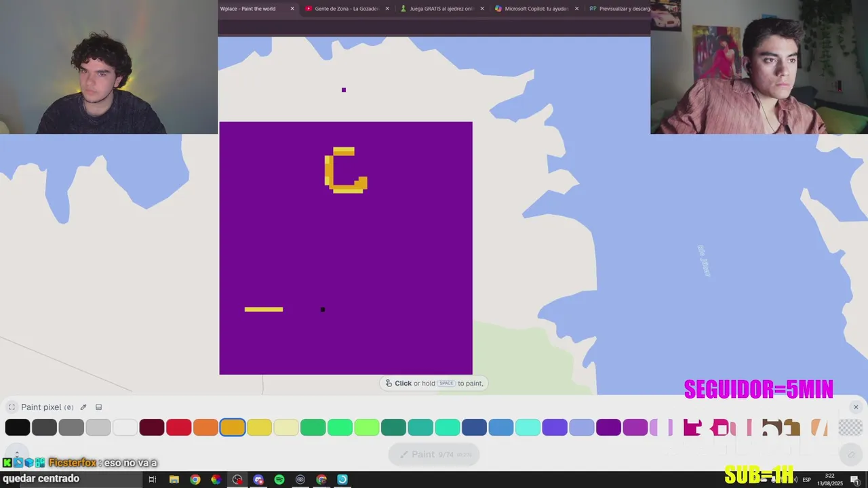Click the 'Click or hold SPACE to paint' hint
868x488 pixels.
point(434,383)
